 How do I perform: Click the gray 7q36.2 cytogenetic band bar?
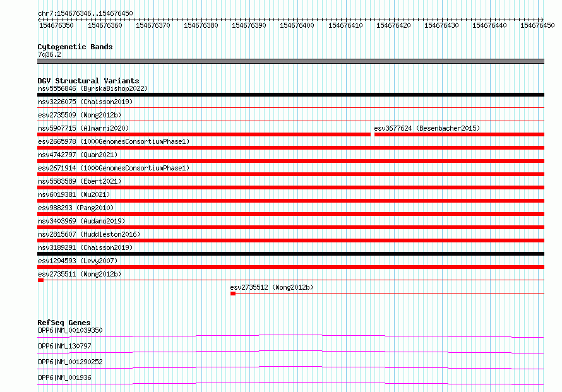(290, 61)
